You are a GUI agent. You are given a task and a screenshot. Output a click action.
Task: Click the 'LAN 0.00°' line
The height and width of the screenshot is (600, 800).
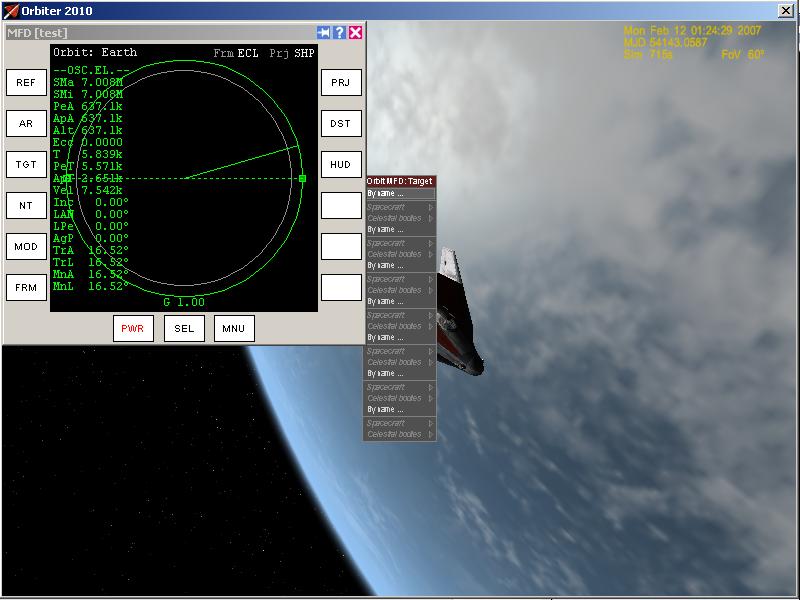point(91,214)
